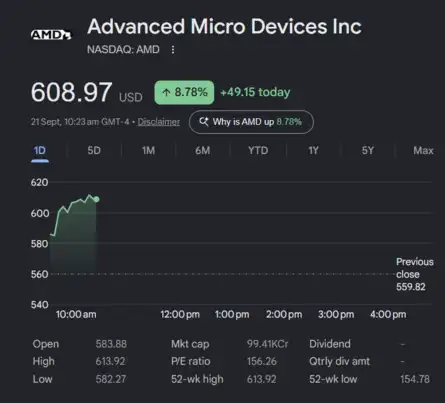
Task: Click the Advanced Micro Devices Inc title
Action: (x=224, y=26)
